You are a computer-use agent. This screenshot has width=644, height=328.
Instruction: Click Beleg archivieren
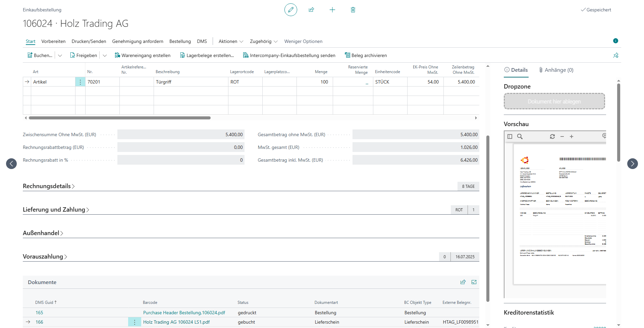click(366, 55)
